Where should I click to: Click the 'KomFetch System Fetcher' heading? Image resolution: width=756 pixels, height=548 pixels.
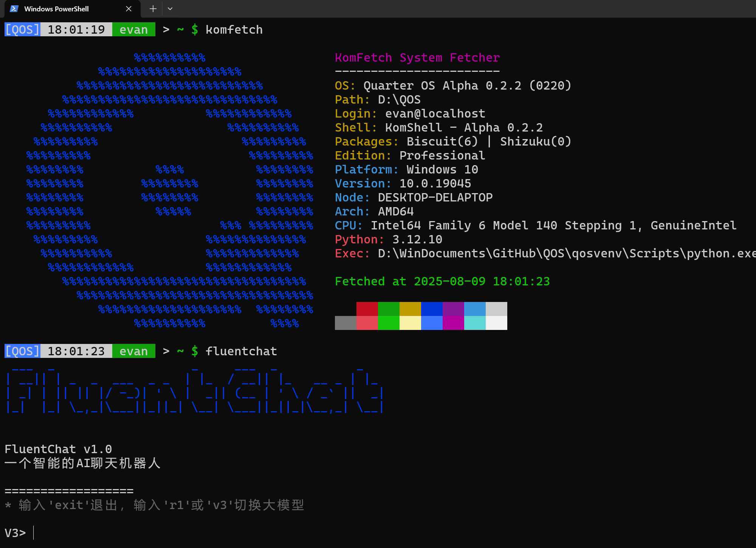[417, 57]
